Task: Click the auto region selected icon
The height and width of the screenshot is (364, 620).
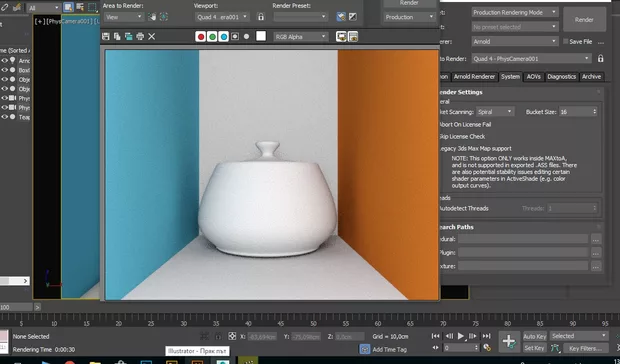Action: pyautogui.click(x=164, y=17)
